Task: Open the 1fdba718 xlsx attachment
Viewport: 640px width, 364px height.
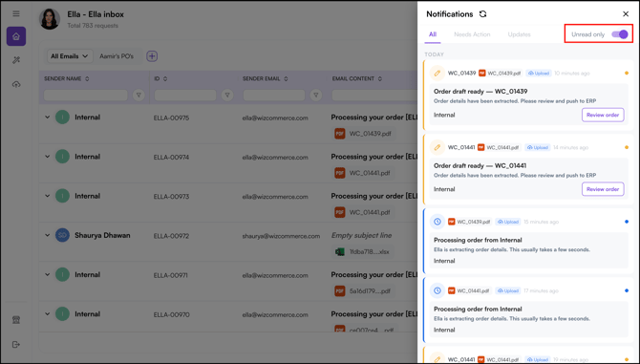Action: pyautogui.click(x=362, y=252)
